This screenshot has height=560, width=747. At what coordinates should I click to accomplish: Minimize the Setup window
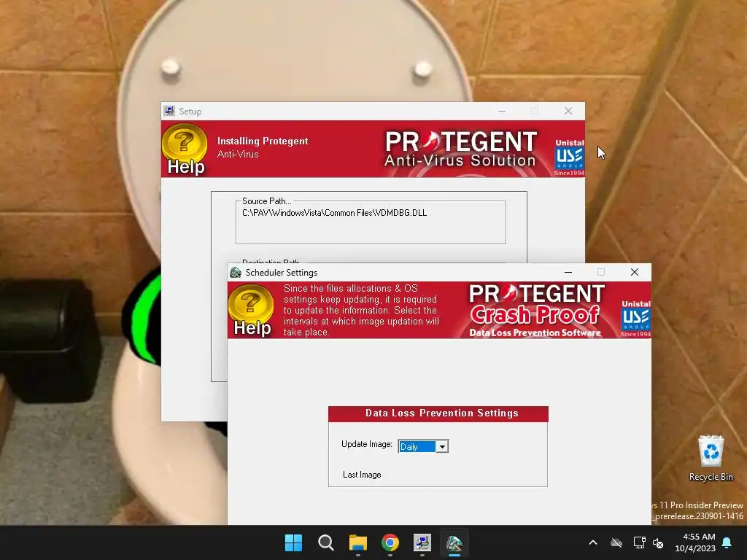click(x=502, y=111)
